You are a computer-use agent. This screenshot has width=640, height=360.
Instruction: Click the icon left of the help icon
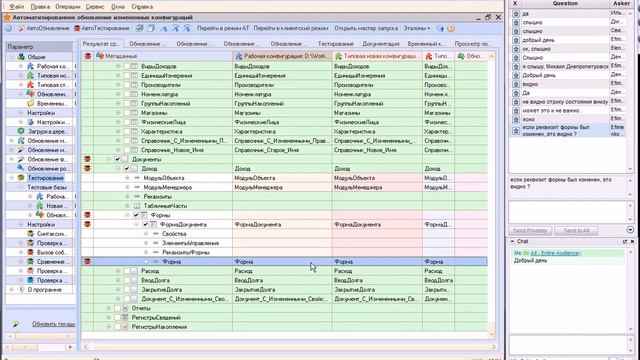point(440,29)
